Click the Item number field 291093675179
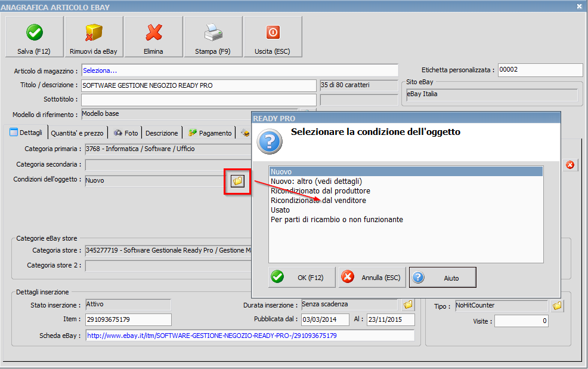Viewport: 588px width, 369px height. (x=128, y=319)
